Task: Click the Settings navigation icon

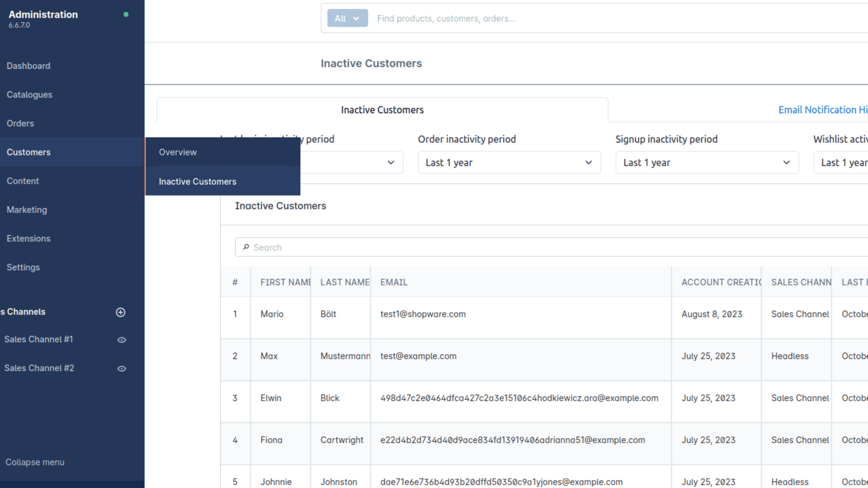Action: point(23,267)
